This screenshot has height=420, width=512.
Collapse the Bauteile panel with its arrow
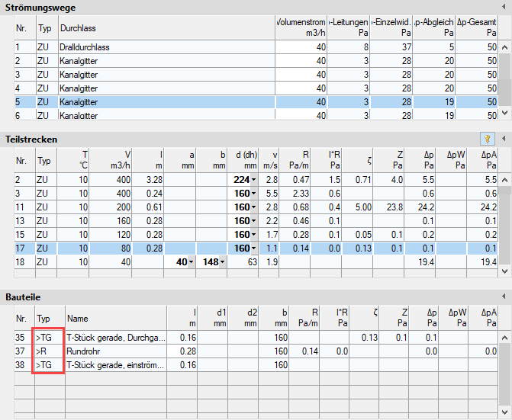coord(504,297)
